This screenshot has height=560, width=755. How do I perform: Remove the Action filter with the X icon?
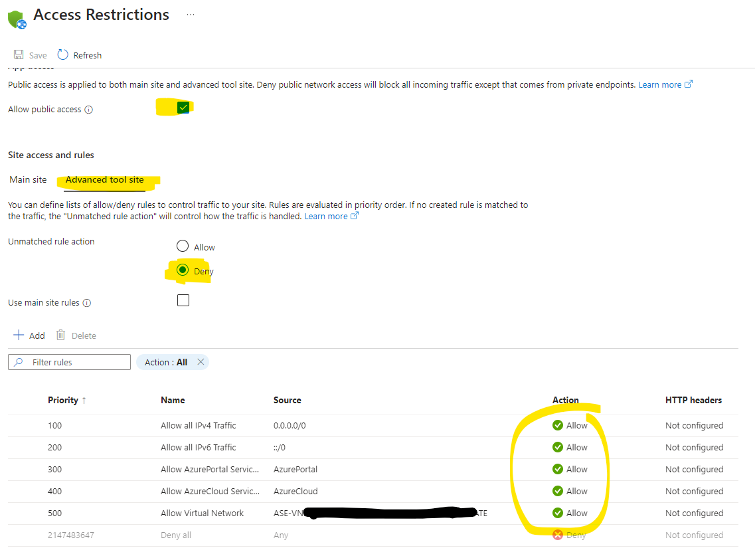[201, 361]
